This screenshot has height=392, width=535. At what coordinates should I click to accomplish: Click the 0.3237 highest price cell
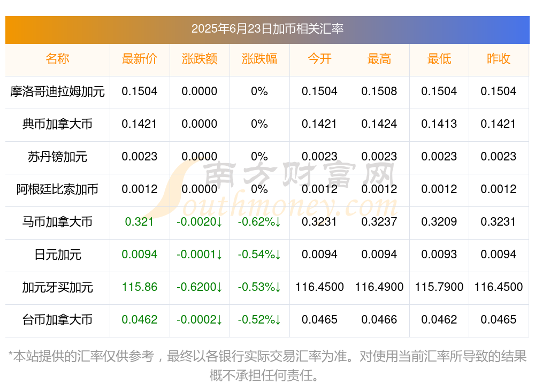379,221
